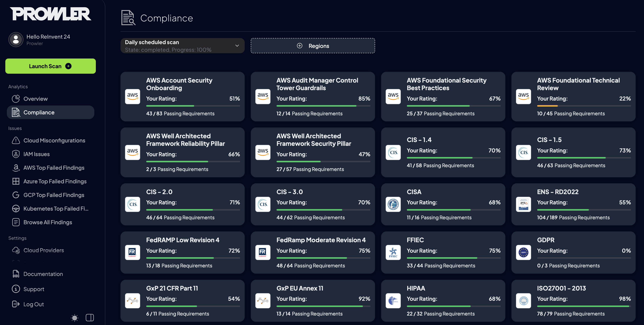The height and width of the screenshot is (325, 644).
Task: Click the Support info icon
Action: point(16,289)
